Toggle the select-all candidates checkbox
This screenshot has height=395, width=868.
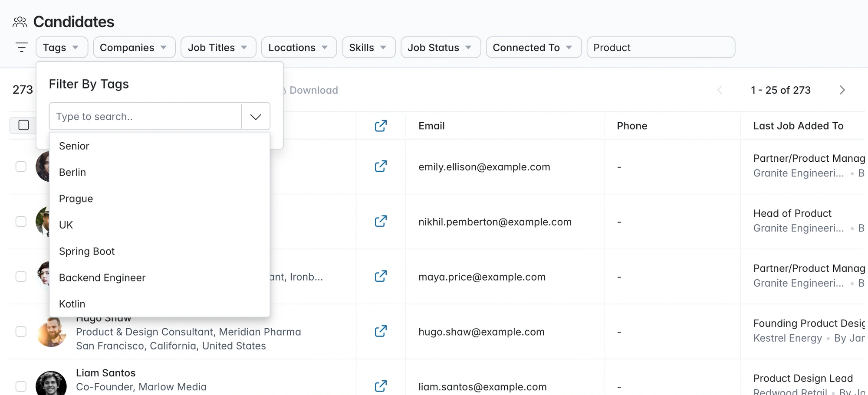pos(24,125)
